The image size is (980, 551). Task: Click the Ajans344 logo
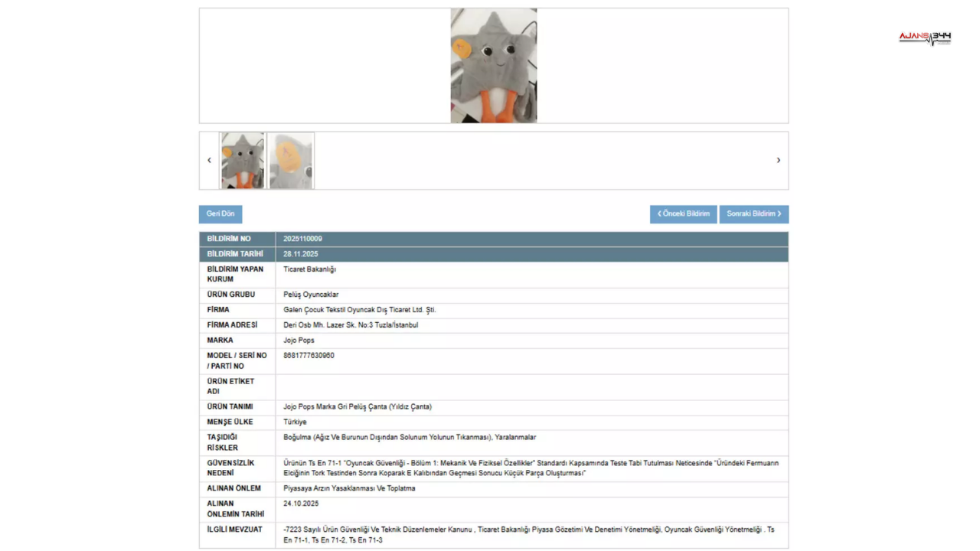click(x=924, y=38)
